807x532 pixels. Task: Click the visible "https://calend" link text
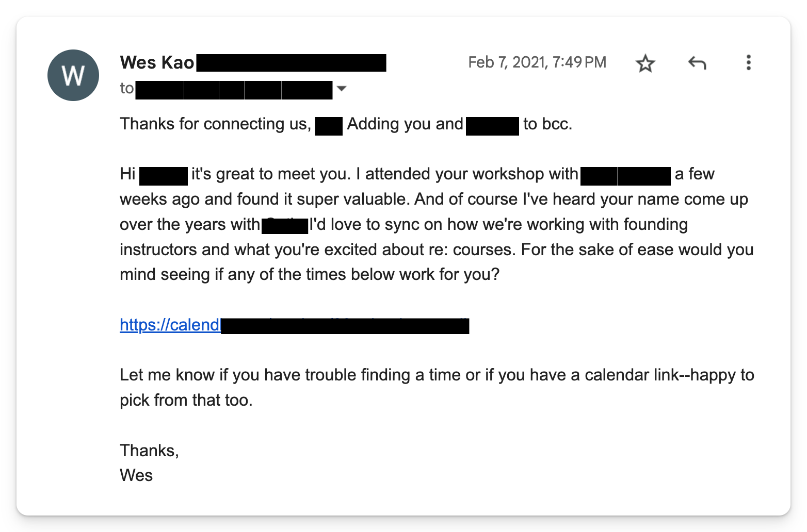click(169, 325)
